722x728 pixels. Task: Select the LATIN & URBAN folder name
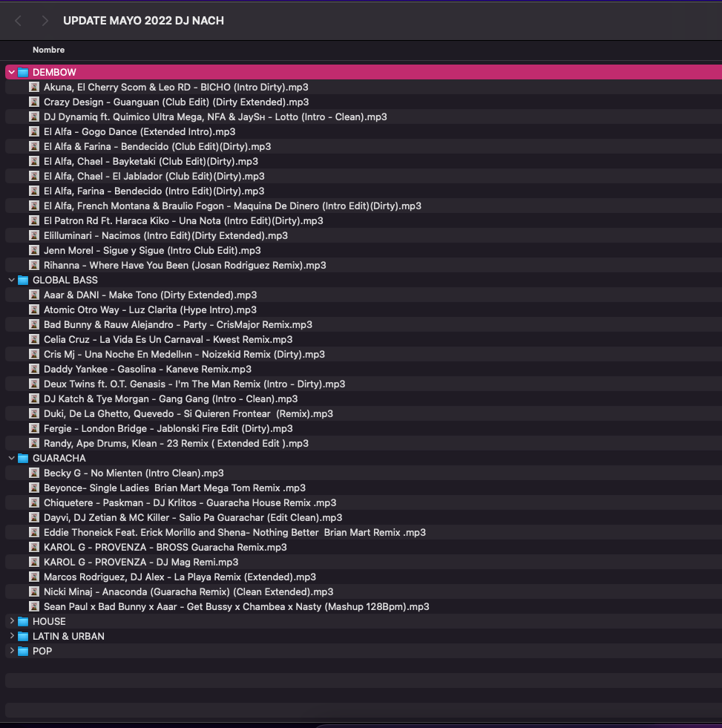(x=68, y=637)
